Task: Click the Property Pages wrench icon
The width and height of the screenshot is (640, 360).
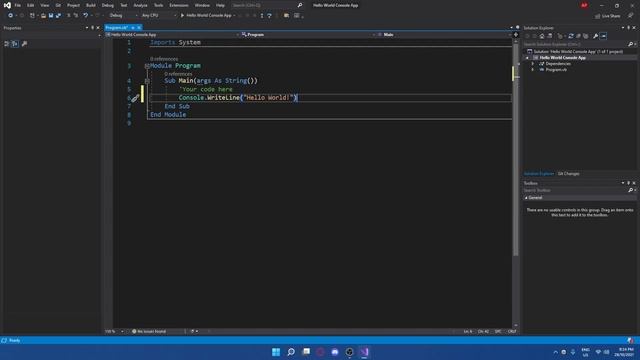Action: [x=24, y=44]
